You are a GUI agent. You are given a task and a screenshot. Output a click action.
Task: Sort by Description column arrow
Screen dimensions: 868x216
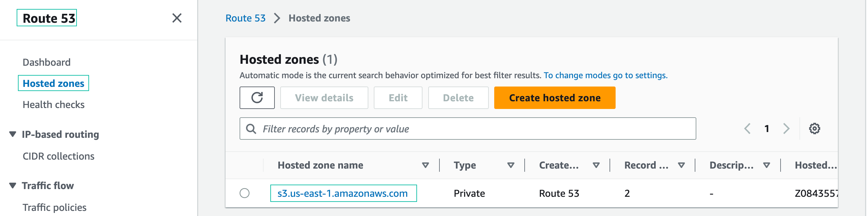click(x=766, y=165)
